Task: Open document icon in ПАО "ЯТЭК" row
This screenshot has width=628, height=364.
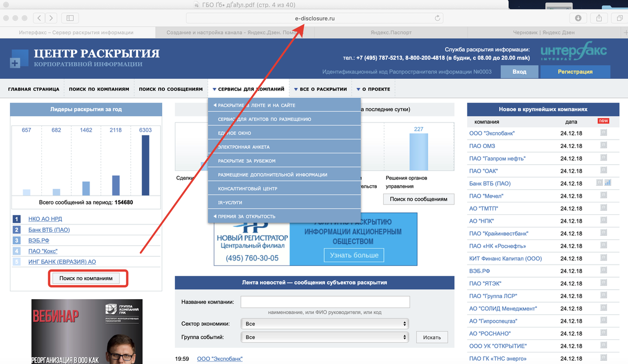Action: pyautogui.click(x=603, y=283)
